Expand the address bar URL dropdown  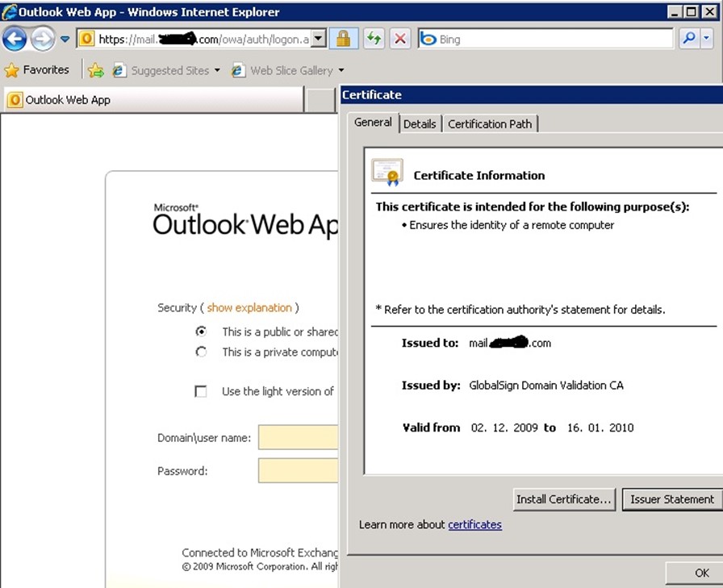point(318,39)
